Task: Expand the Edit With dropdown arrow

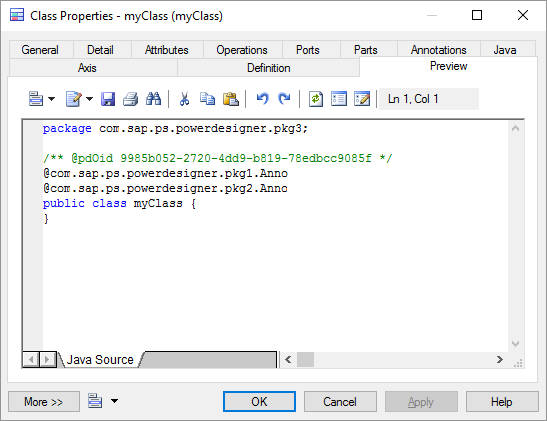Action: 89,99
